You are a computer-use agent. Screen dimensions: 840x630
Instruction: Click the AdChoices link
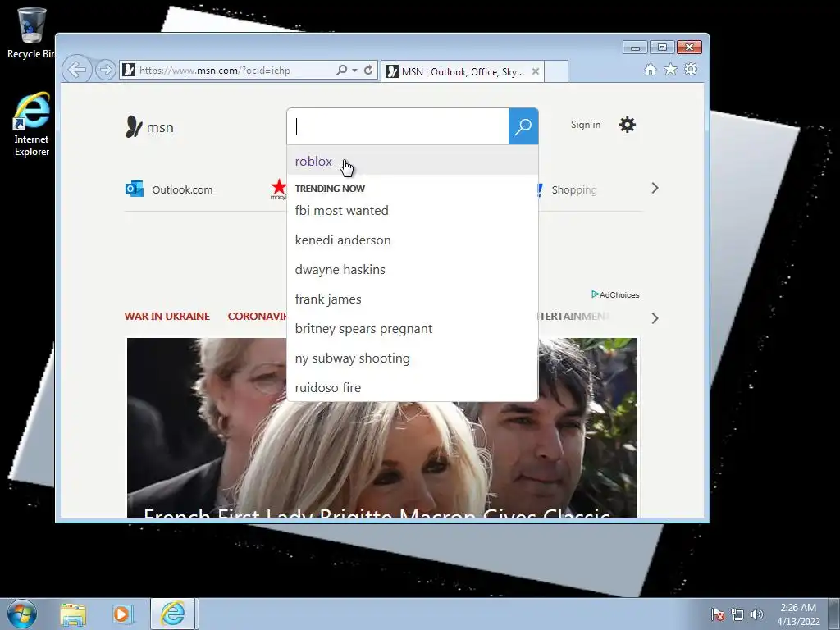coord(615,294)
